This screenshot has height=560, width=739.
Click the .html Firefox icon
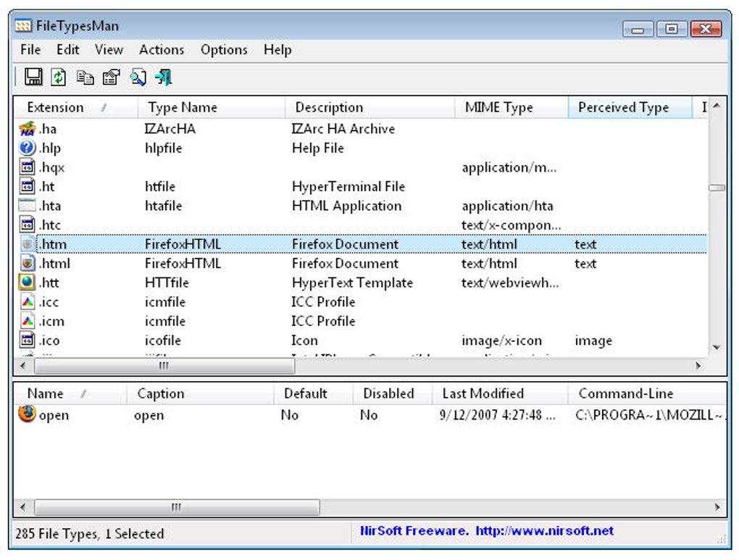[28, 263]
